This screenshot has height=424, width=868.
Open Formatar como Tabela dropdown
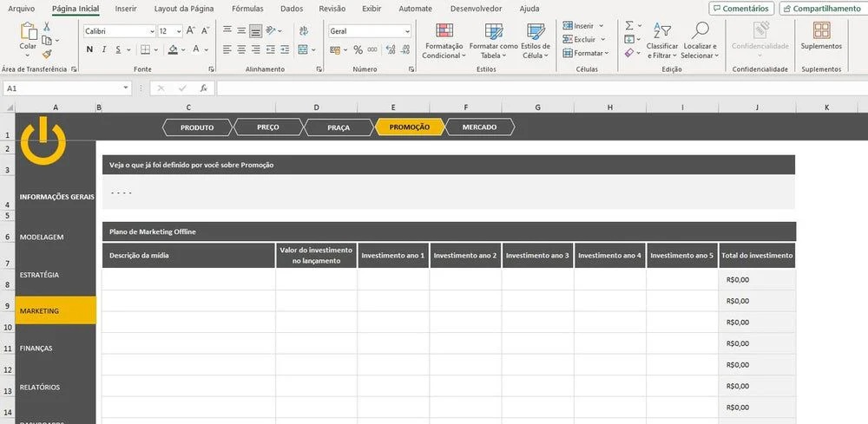click(493, 41)
